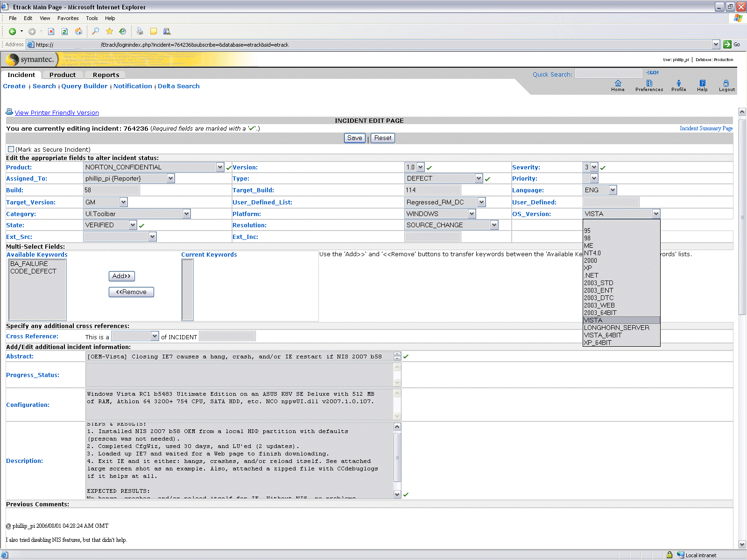The width and height of the screenshot is (747, 560).
Task: Select BA_FAILURE in Available Keywords
Action: click(x=29, y=264)
